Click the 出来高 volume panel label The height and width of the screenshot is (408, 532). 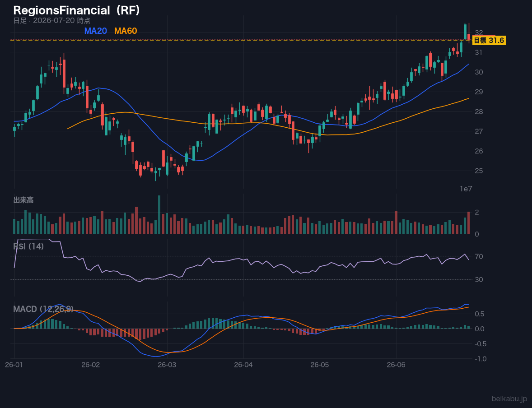coord(23,200)
